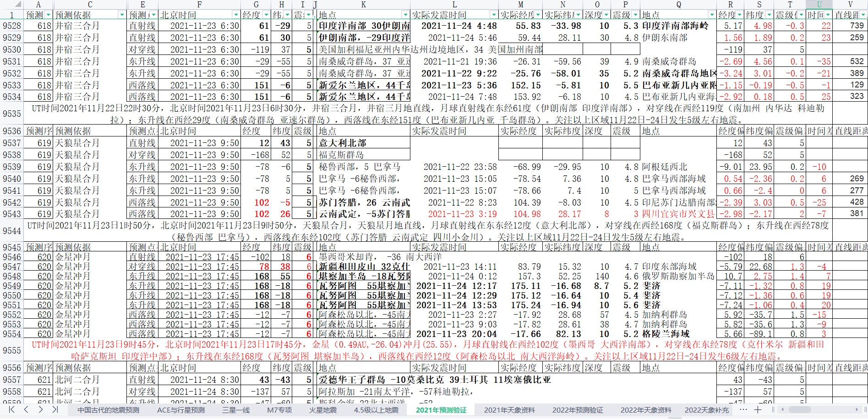Click cell containing 福克斯群岛
The width and height of the screenshot is (868, 419).
[x=363, y=155]
